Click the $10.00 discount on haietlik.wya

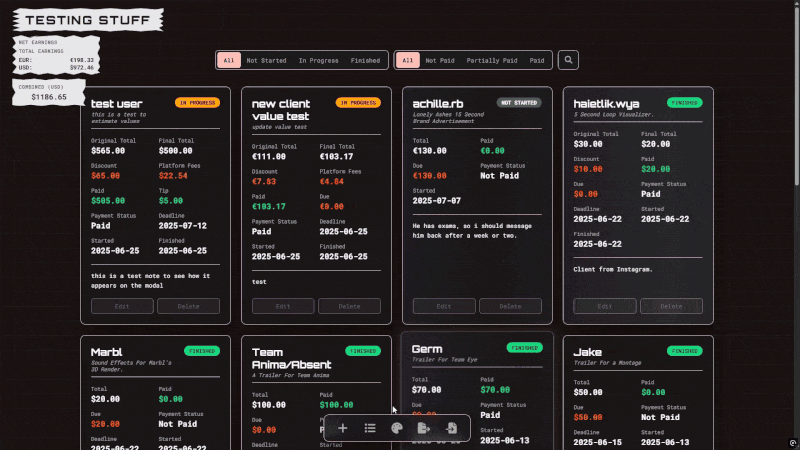coord(588,169)
